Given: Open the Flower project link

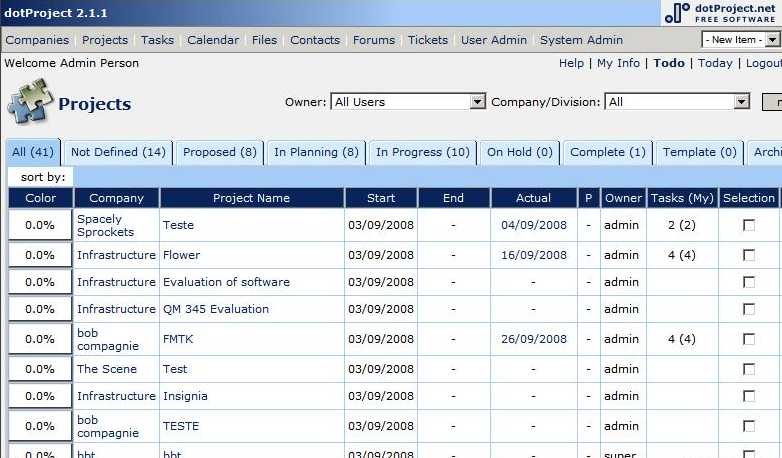Looking at the screenshot, I should pyautogui.click(x=182, y=255).
